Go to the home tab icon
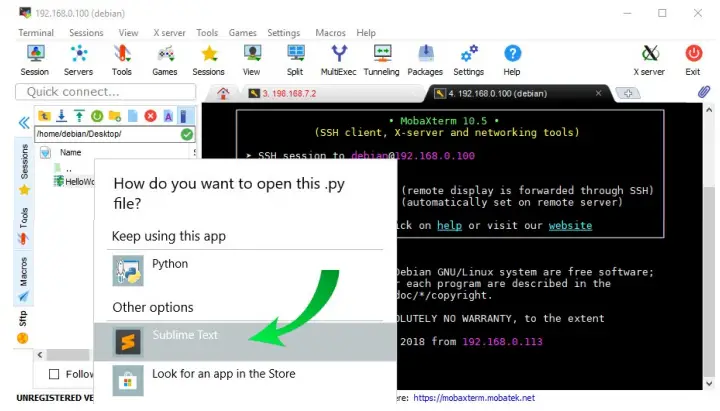The width and height of the screenshot is (720, 411). [223, 94]
